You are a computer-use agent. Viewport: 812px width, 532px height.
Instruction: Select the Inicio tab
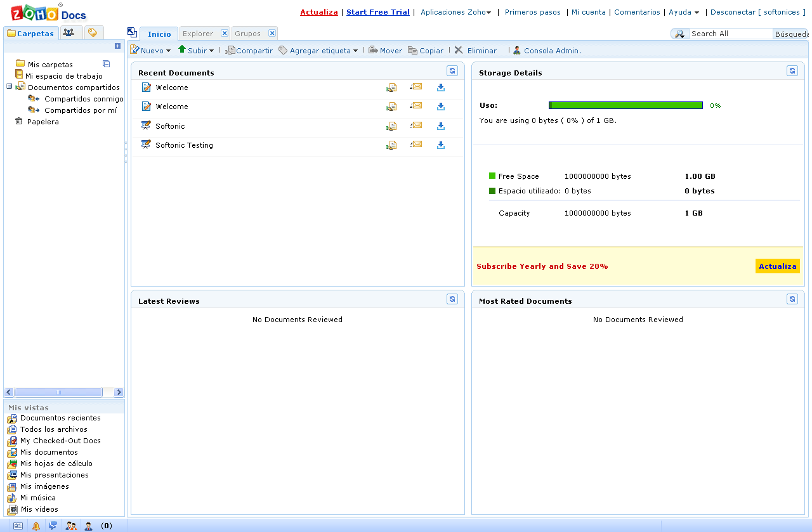pos(159,34)
